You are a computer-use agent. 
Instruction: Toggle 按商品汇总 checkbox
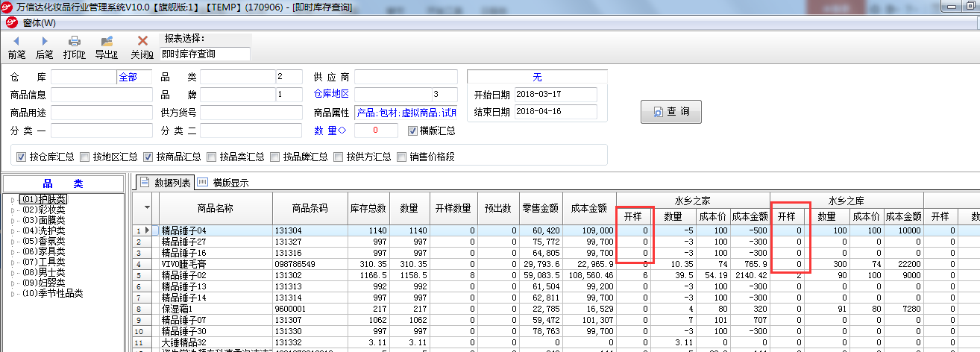click(x=148, y=157)
